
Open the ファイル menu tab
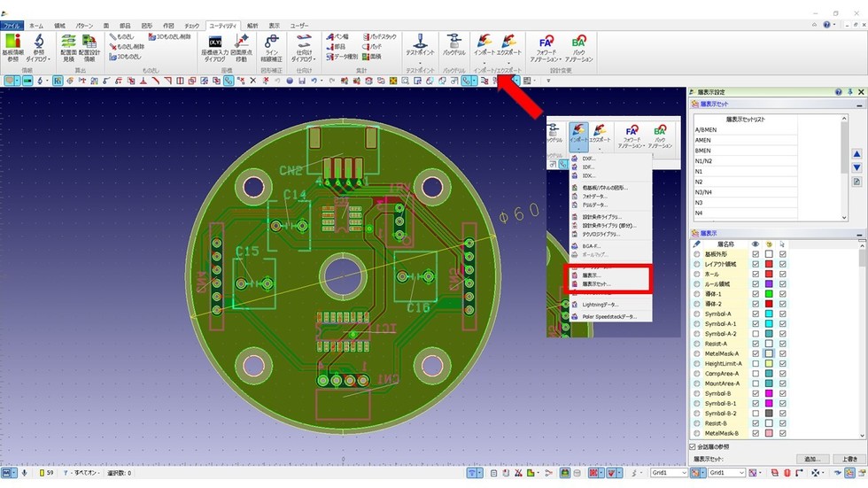[x=12, y=27]
